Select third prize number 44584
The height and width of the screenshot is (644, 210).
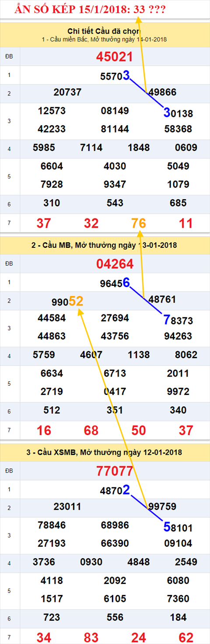tap(52, 318)
